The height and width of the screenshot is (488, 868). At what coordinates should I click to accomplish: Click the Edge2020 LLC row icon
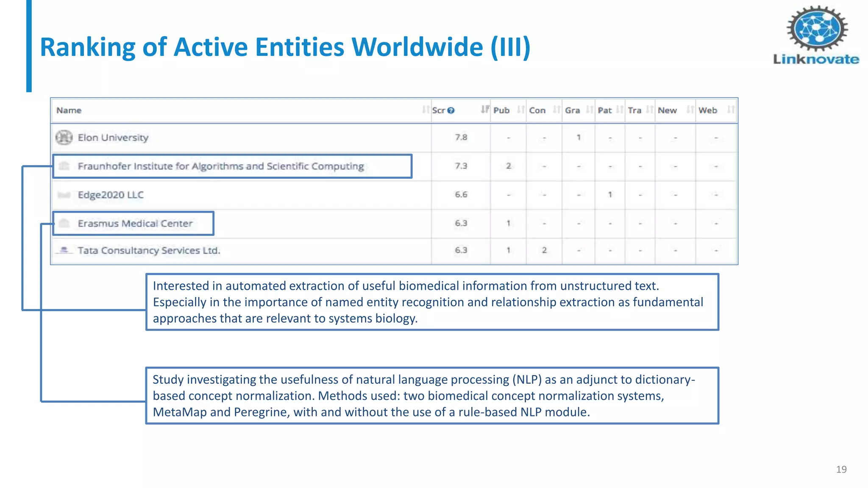pos(64,195)
